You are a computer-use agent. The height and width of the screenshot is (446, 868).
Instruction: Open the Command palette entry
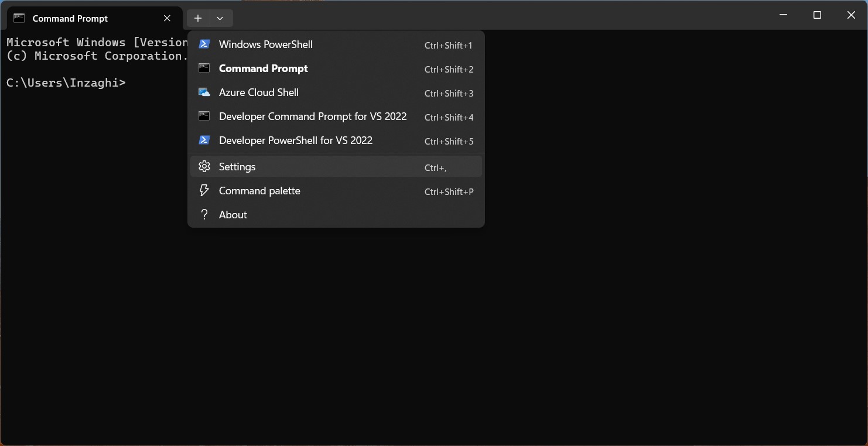click(x=336, y=191)
